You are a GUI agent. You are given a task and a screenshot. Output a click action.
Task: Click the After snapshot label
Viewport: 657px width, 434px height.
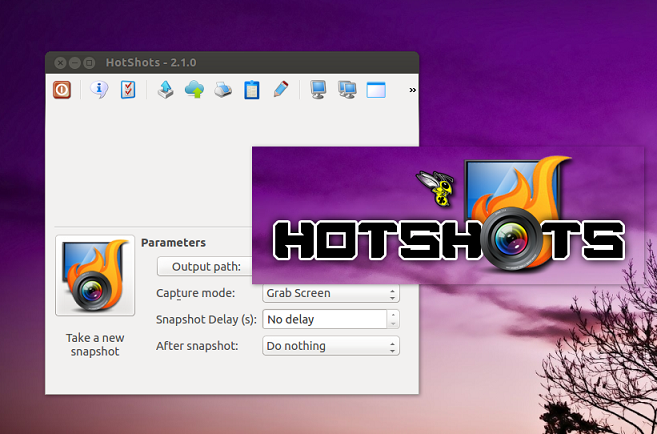click(197, 346)
